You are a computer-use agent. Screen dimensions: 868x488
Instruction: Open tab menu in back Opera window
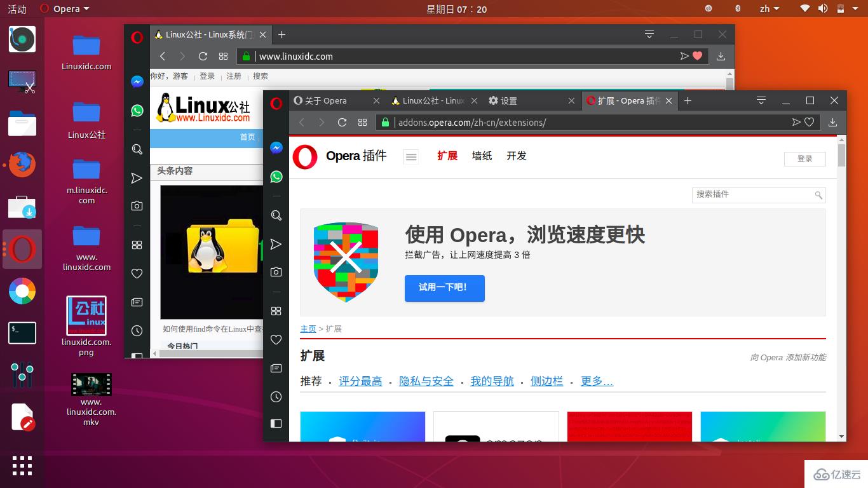click(x=649, y=34)
